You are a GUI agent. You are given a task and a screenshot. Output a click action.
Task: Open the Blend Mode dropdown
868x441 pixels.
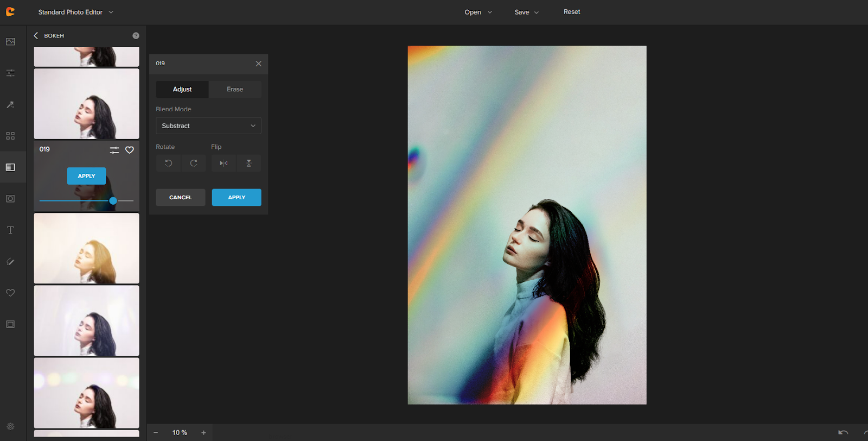tap(208, 125)
